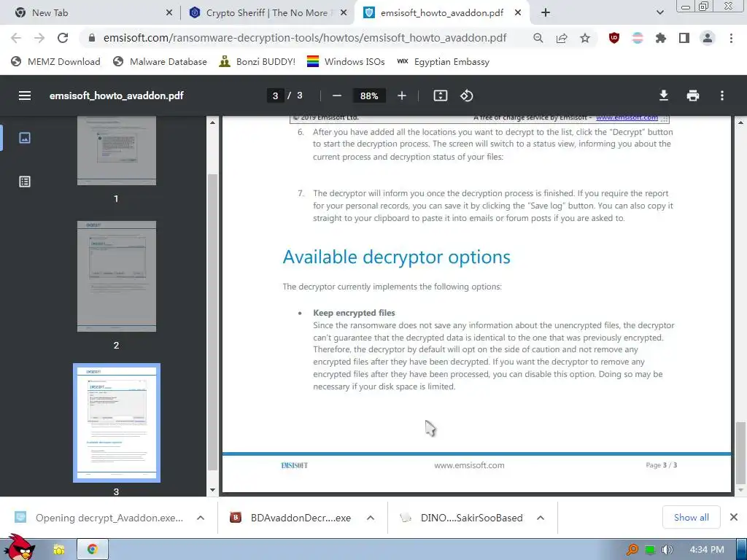Show document outline in PDF sidebar

point(25,182)
